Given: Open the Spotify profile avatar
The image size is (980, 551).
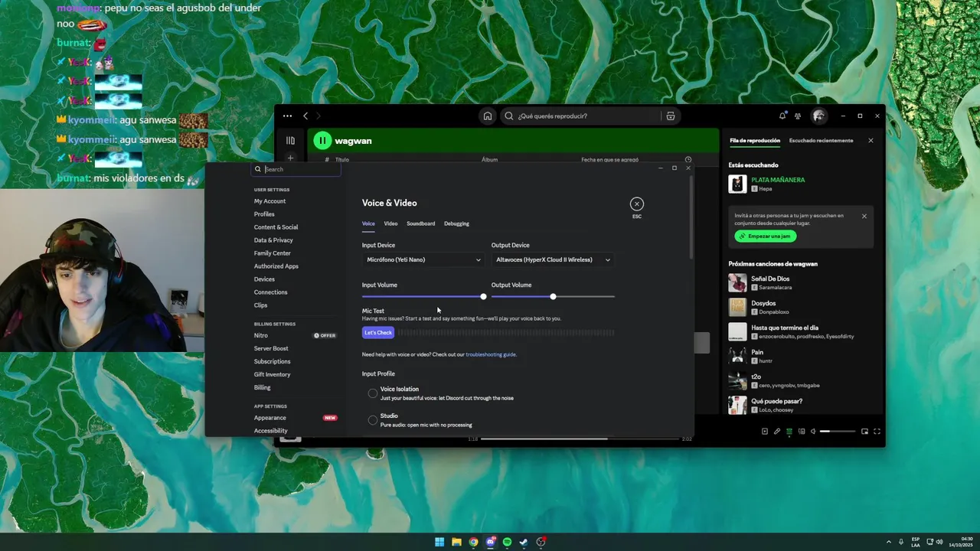Looking at the screenshot, I should [818, 116].
